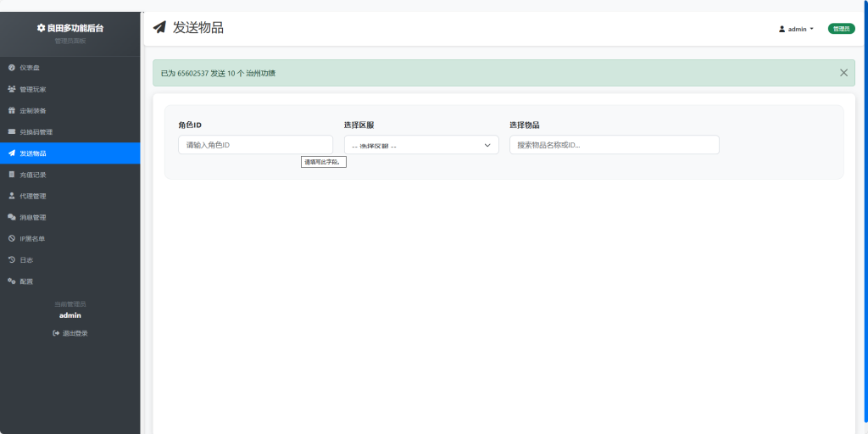
Task: Click the green 管理员 badge
Action: (842, 29)
